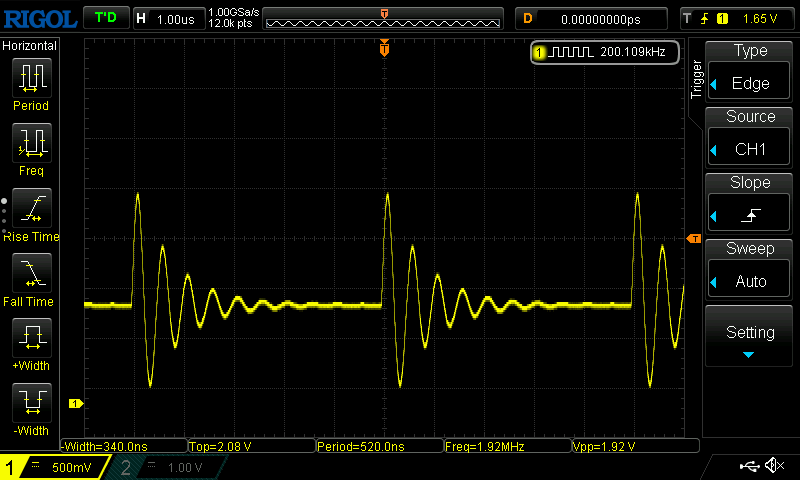The height and width of the screenshot is (480, 800).
Task: Select the Trigger vertical tab label
Action: (x=696, y=79)
